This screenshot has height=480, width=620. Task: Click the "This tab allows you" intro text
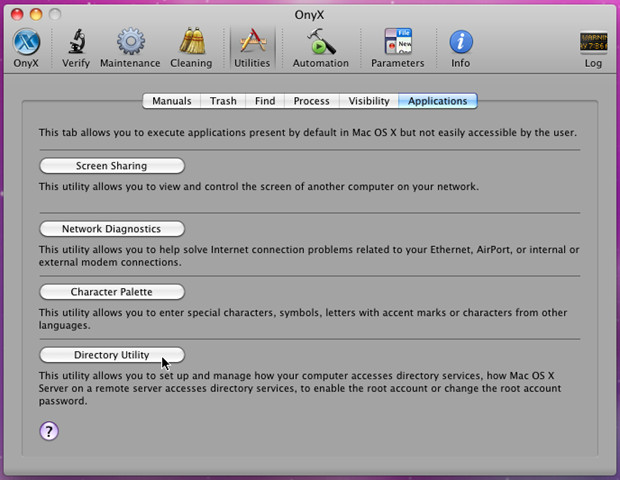308,132
